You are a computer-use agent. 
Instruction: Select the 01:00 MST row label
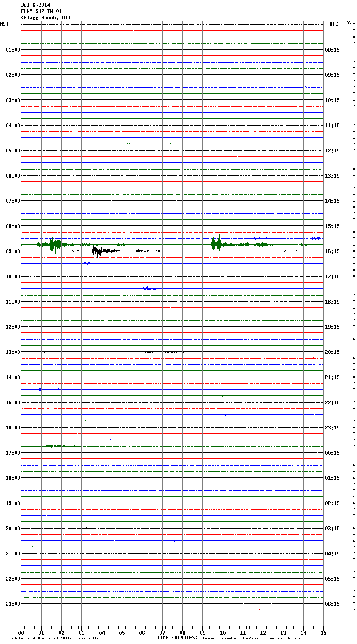(13, 50)
